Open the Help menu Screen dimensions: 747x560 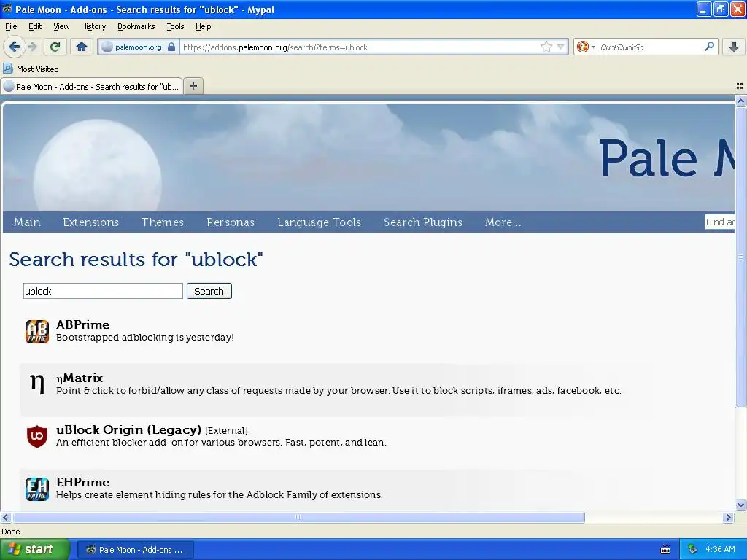(204, 26)
